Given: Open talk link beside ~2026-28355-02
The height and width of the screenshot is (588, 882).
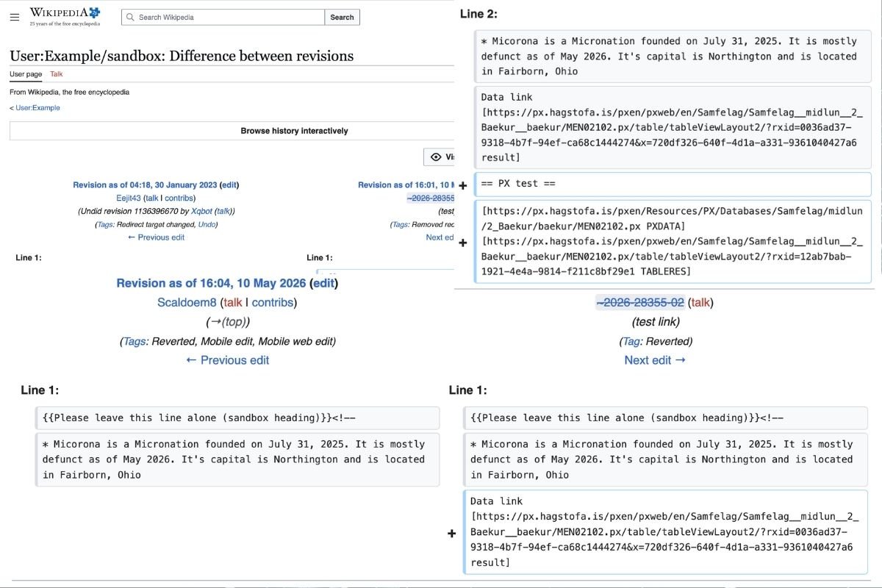Looking at the screenshot, I should (x=700, y=302).
